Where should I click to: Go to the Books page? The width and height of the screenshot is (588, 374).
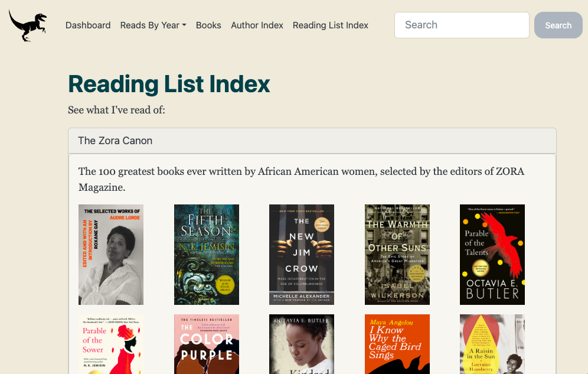coord(208,25)
